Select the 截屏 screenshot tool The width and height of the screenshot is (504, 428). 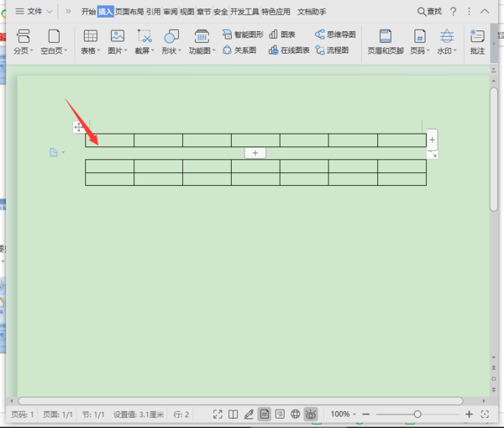point(144,42)
